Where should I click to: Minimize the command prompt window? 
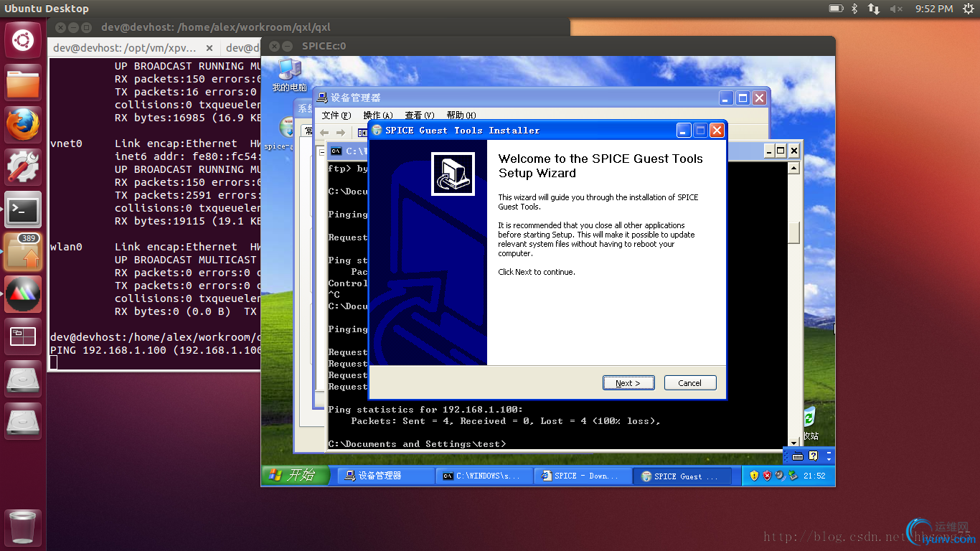[x=768, y=151]
